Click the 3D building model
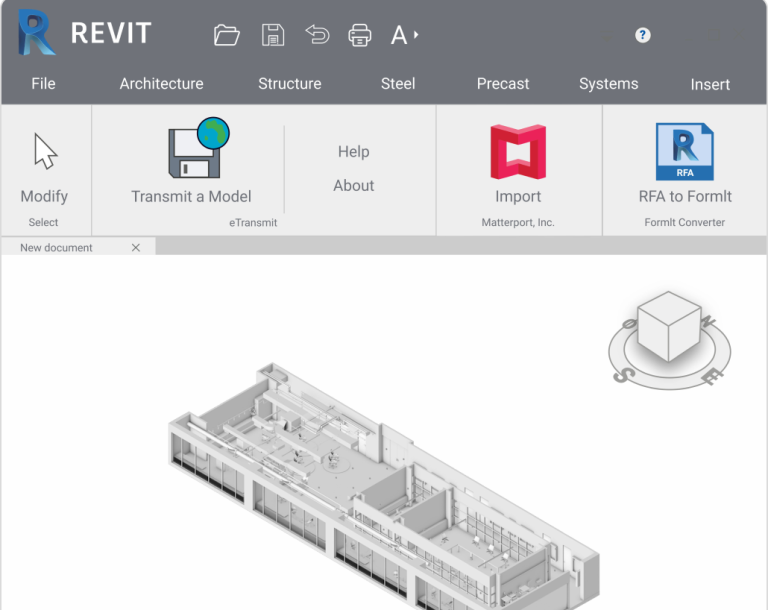The height and width of the screenshot is (610, 768). [384, 486]
